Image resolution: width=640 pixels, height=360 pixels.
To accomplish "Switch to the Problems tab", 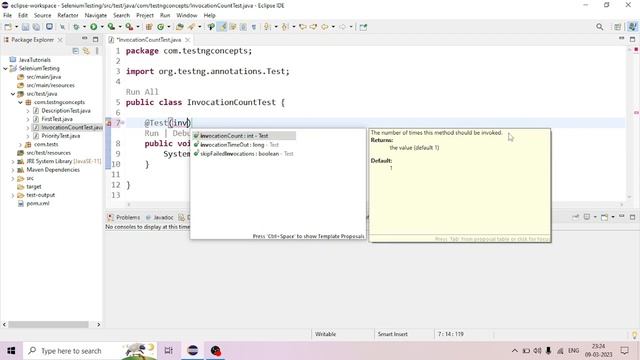I will click(124, 217).
